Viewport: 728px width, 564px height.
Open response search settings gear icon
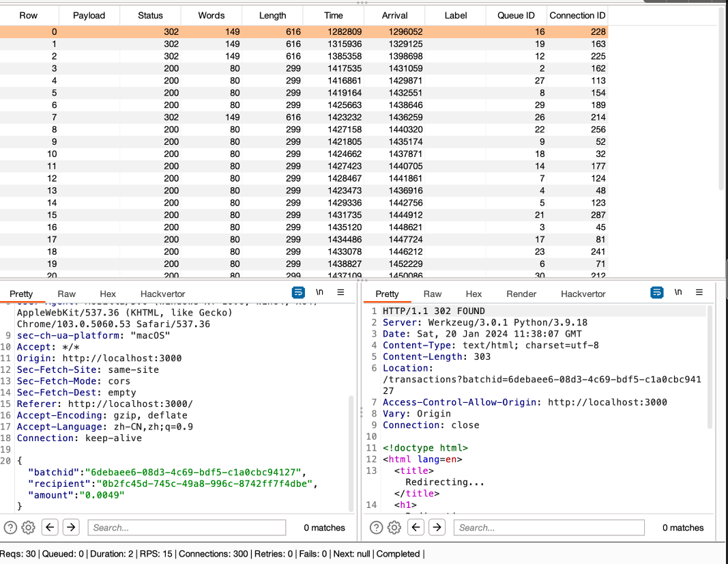pos(394,527)
